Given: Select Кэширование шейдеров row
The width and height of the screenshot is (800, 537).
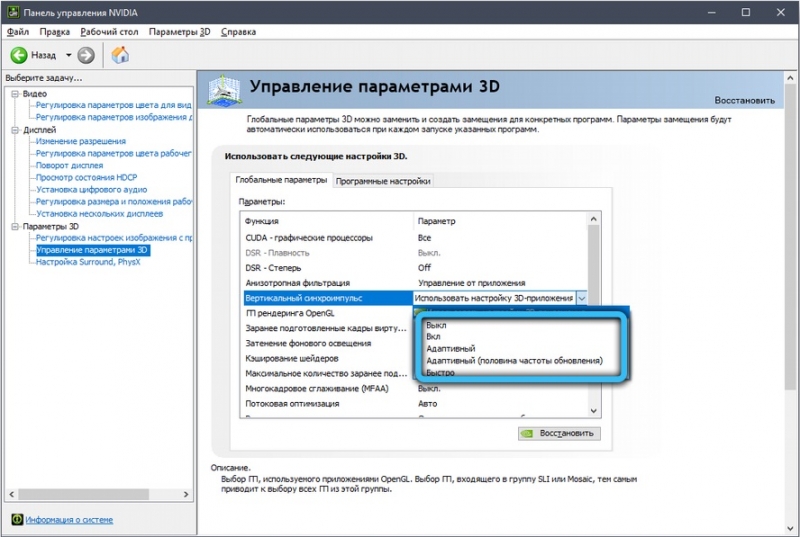Looking at the screenshot, I should click(x=327, y=359).
